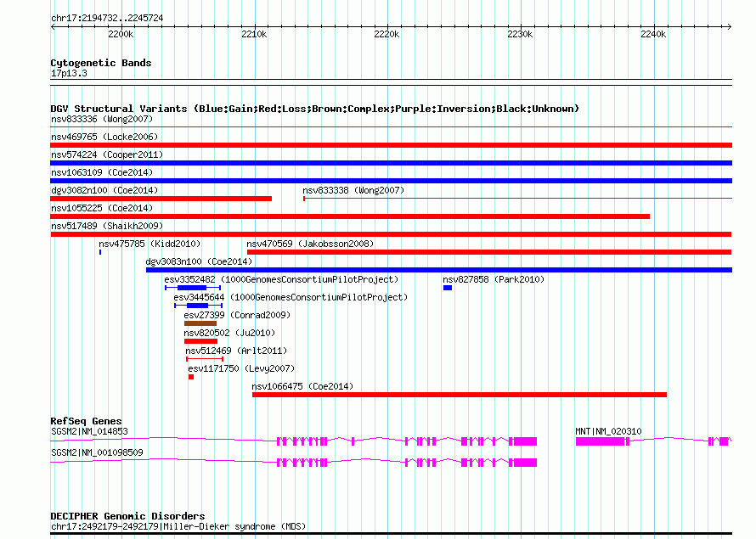Open the nsv1055225 (Coe2014) variant label
Image resolution: width=756 pixels, height=539 pixels.
coord(102,208)
